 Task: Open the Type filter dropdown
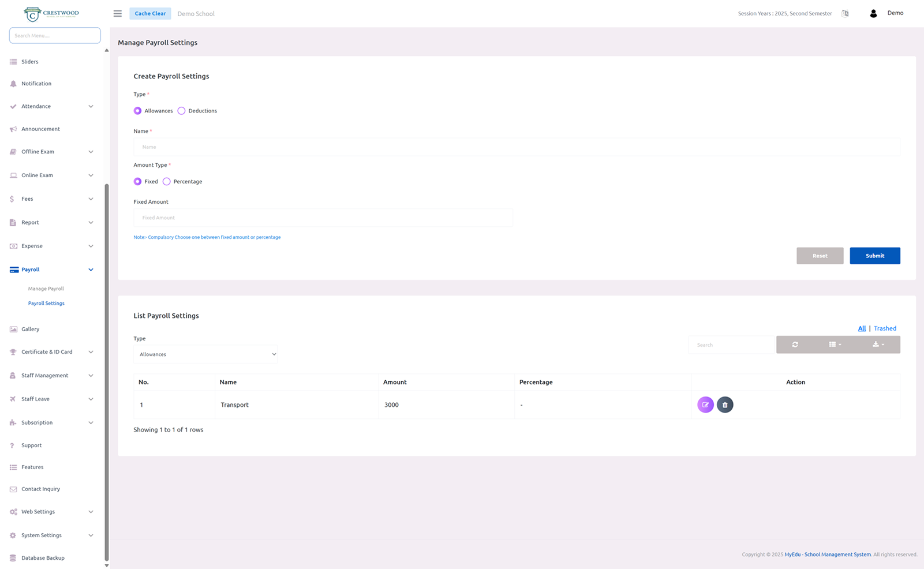click(x=205, y=354)
